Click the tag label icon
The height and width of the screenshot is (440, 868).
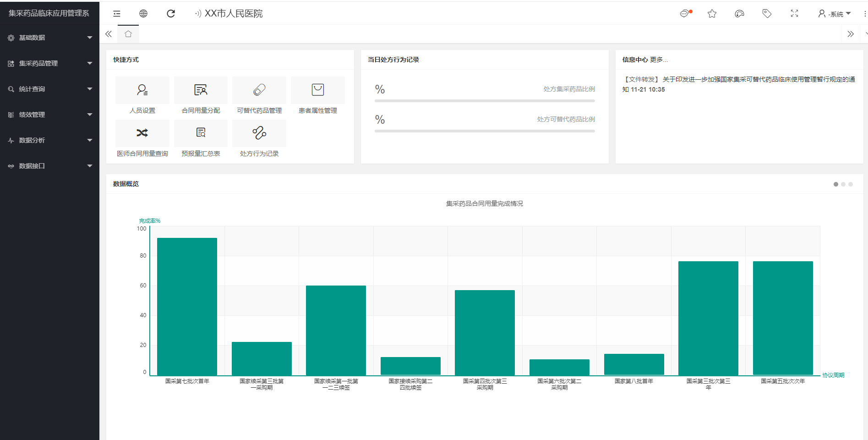(767, 14)
